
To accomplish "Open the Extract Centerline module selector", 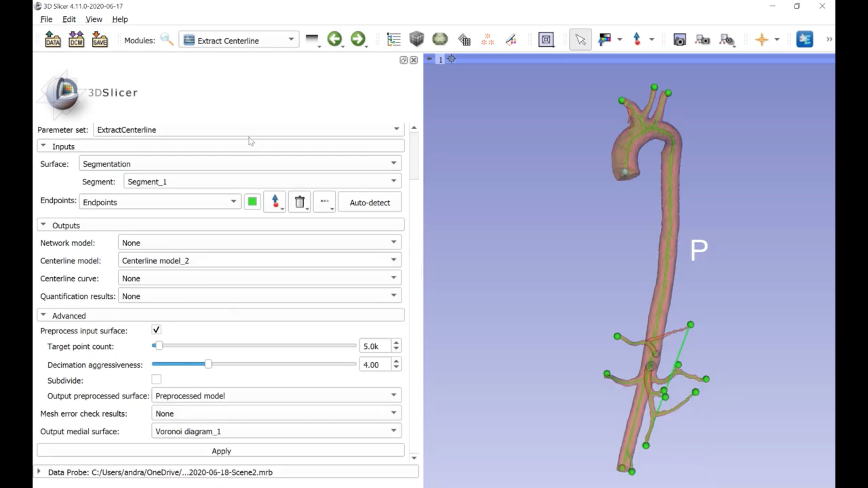I will point(239,40).
